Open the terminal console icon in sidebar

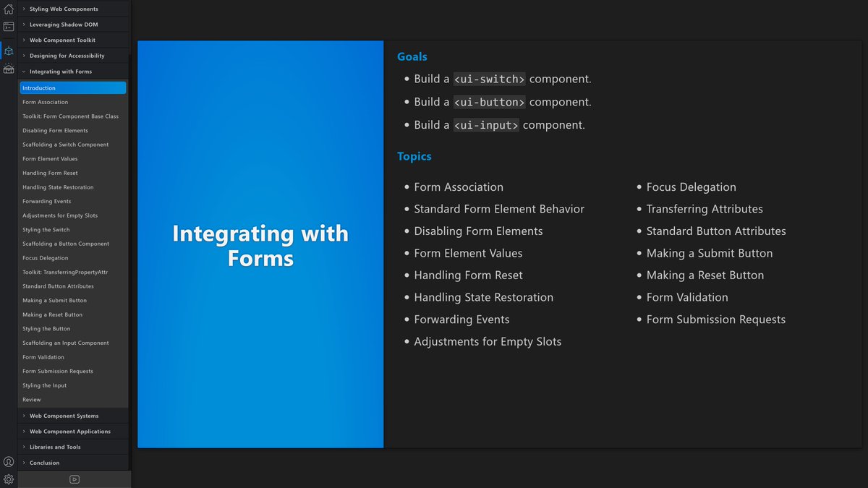pyautogui.click(x=9, y=27)
